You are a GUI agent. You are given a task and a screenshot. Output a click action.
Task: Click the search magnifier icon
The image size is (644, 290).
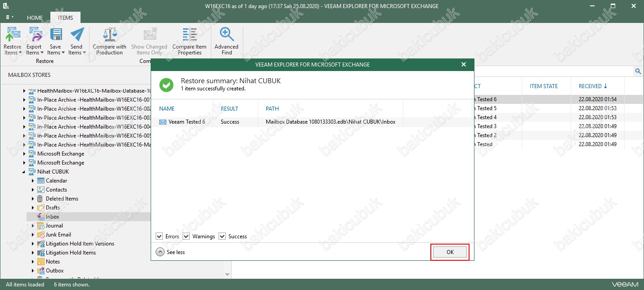[638, 71]
